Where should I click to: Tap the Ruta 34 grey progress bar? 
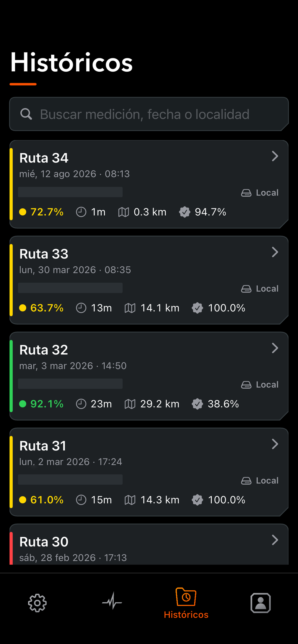coord(70,192)
